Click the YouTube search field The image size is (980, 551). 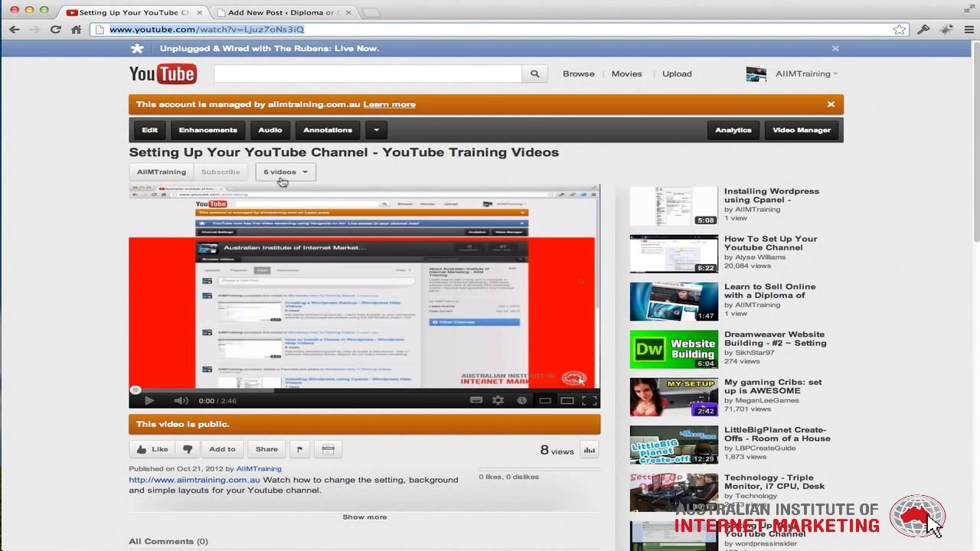(x=367, y=73)
